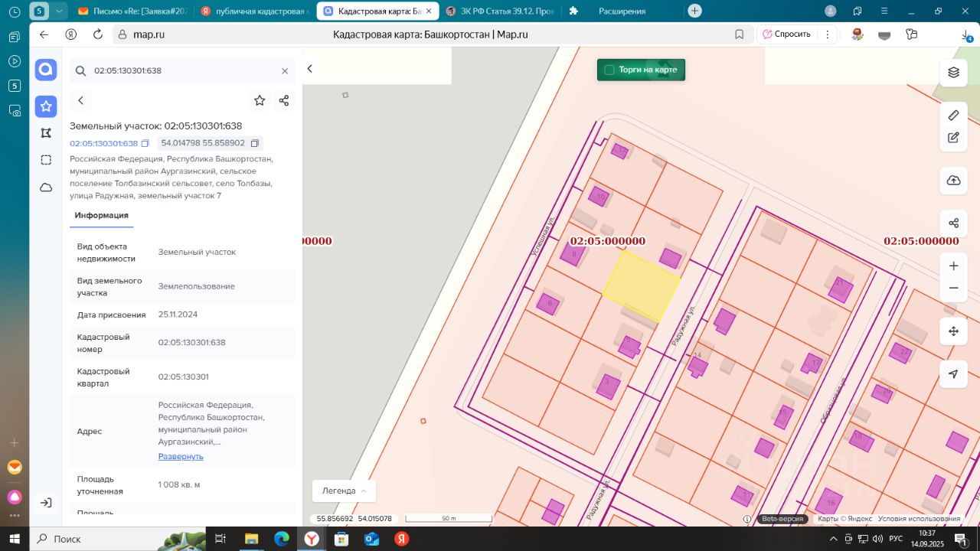980x551 pixels.
Task: Open a new browser tab
Action: [x=694, y=11]
